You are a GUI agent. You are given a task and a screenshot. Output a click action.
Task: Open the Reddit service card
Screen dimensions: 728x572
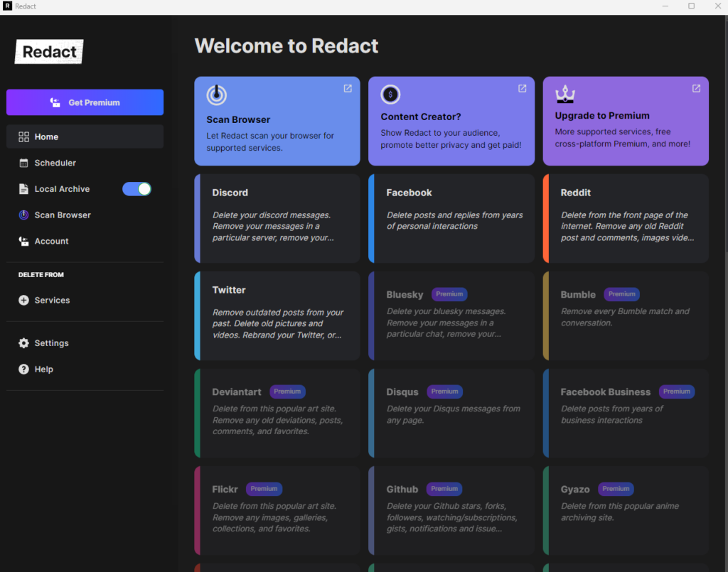[x=626, y=219]
